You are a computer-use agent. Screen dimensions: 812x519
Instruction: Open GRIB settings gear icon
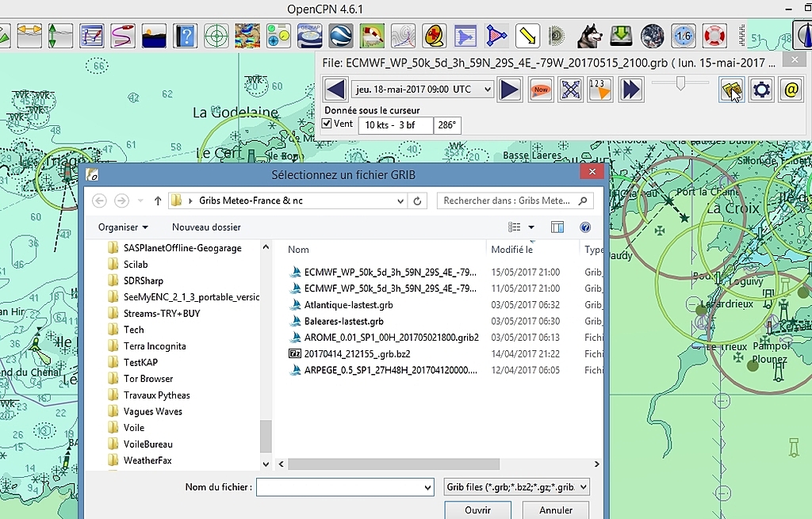[x=761, y=90]
